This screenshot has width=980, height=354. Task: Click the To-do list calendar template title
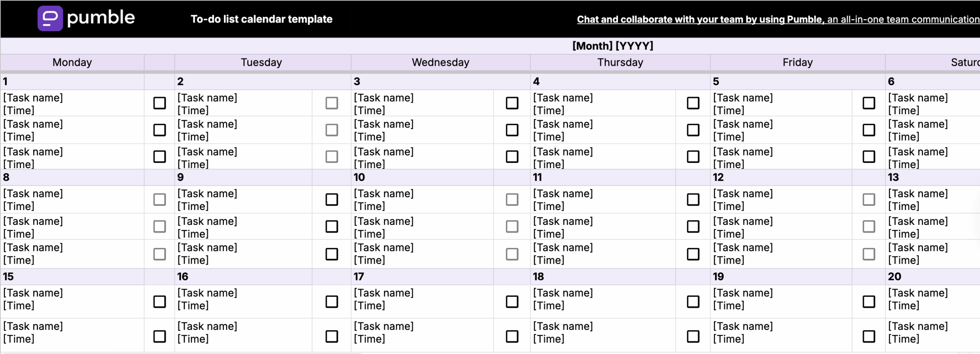click(x=262, y=19)
